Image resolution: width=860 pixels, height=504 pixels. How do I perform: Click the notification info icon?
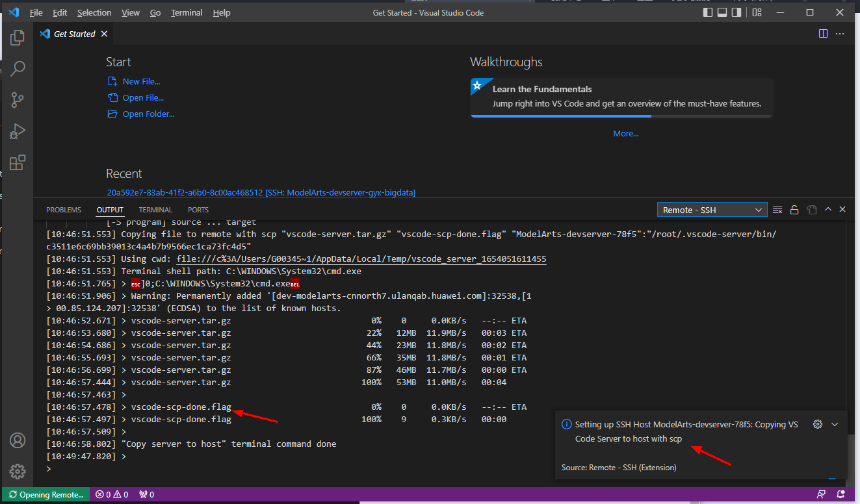pos(567,424)
